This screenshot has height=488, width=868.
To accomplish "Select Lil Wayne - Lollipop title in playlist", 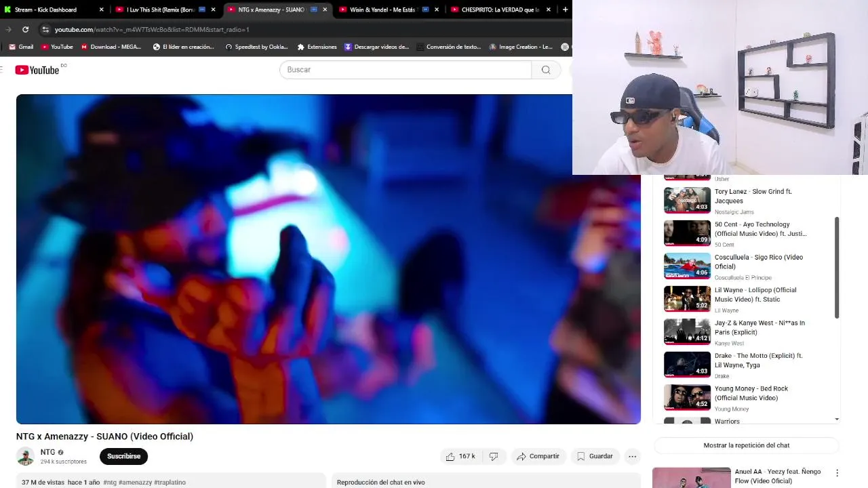I will tap(755, 294).
